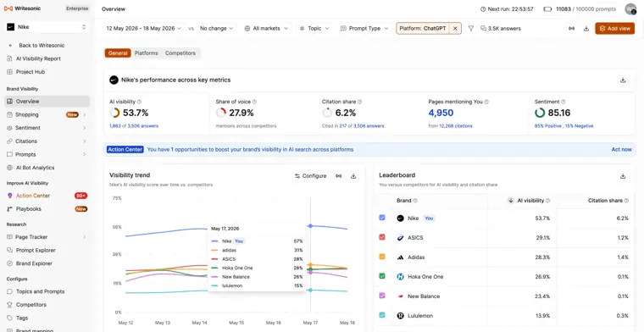Image resolution: width=644 pixels, height=332 pixels.
Task: Open the AI Visibility Report item
Action: (x=38, y=58)
